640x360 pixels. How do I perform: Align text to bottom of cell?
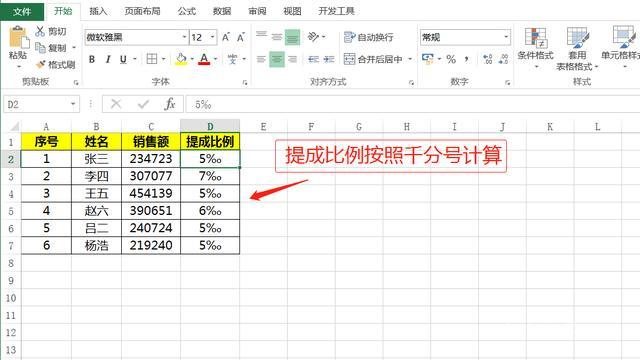pyautogui.click(x=292, y=37)
